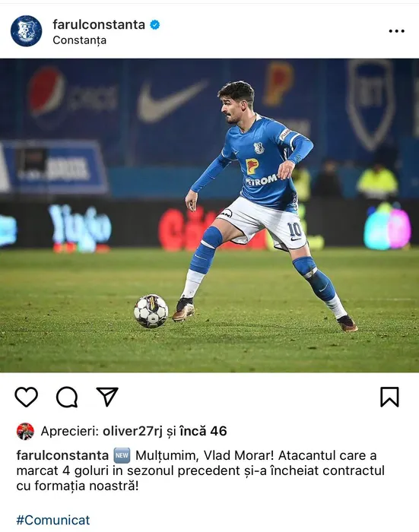Screen dimensions: 419x532
Task: Open the #Comunicat hashtag
Action: coord(53,520)
